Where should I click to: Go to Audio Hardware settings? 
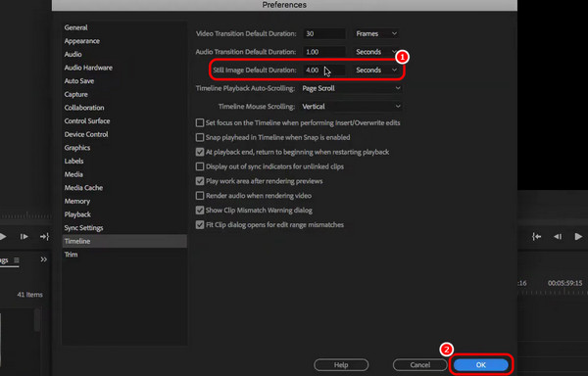coord(88,68)
